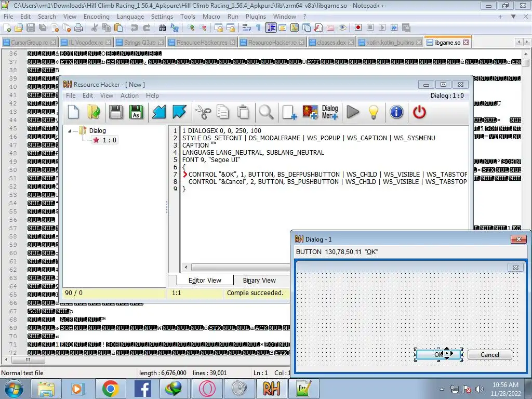The height and width of the screenshot is (399, 532).
Task: Click New blank script icon in Resource Hacker
Action: click(73, 112)
